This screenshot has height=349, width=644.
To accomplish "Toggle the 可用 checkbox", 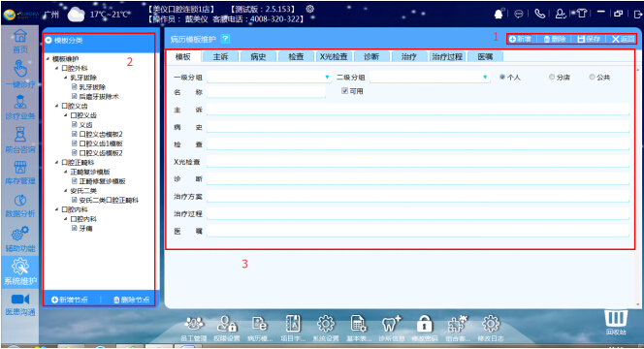I will pyautogui.click(x=344, y=91).
